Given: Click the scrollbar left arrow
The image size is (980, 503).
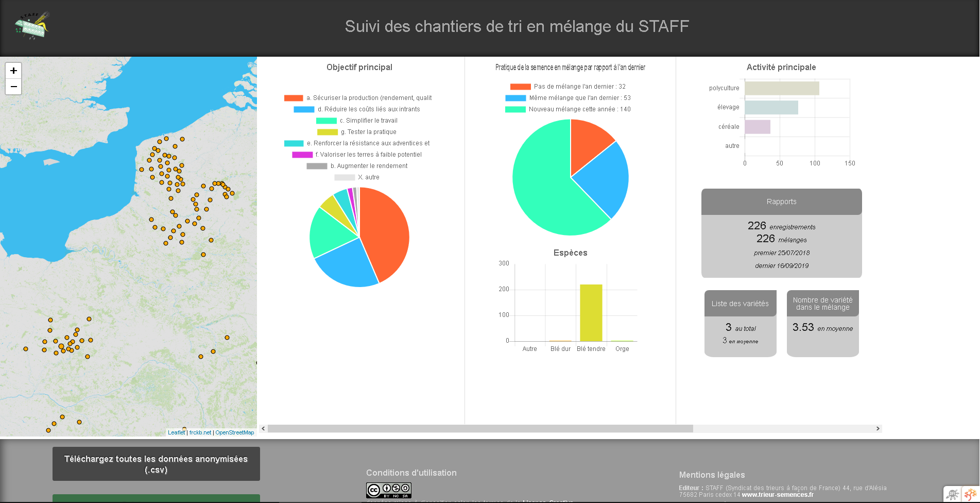Looking at the screenshot, I should pos(263,429).
